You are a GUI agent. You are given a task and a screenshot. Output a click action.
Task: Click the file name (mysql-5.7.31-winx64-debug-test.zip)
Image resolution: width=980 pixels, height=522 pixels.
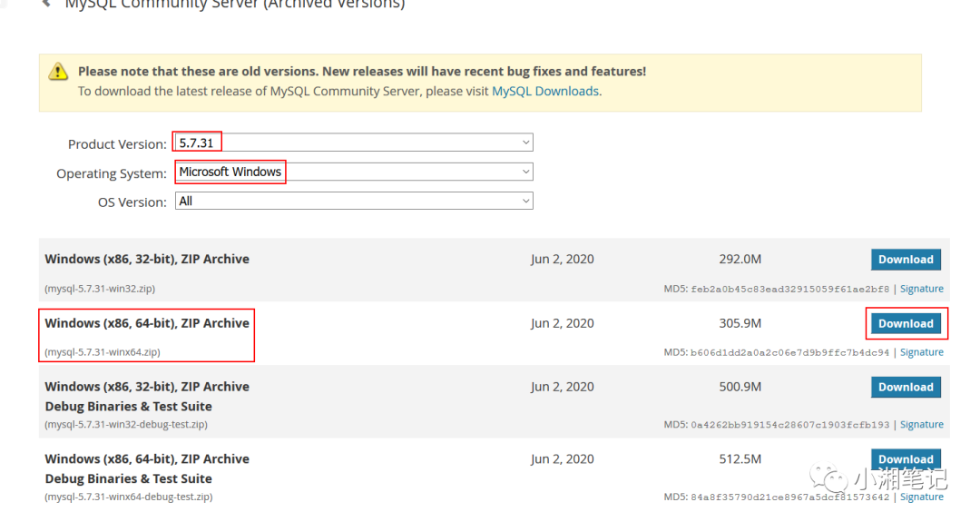point(129,497)
